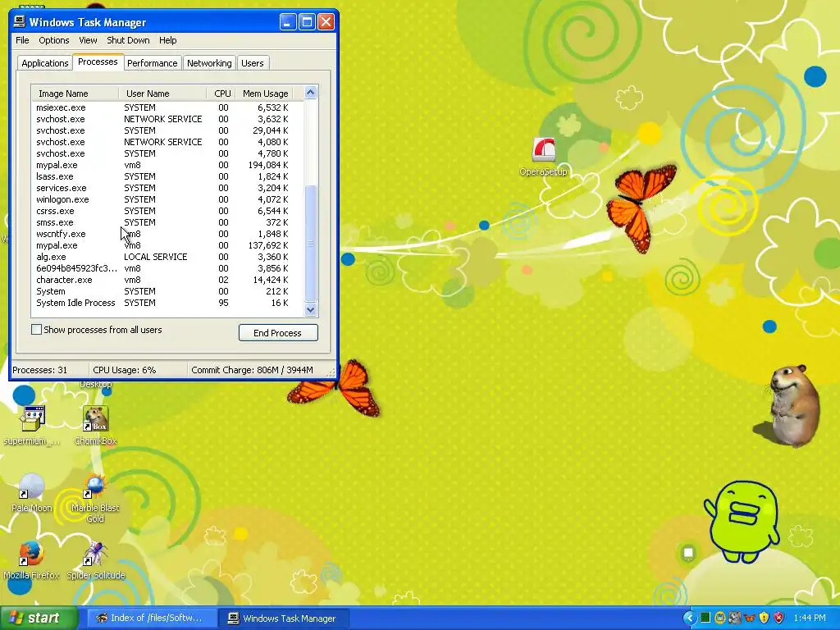
Task: Select the lsass.exe process row
Action: [x=167, y=176]
